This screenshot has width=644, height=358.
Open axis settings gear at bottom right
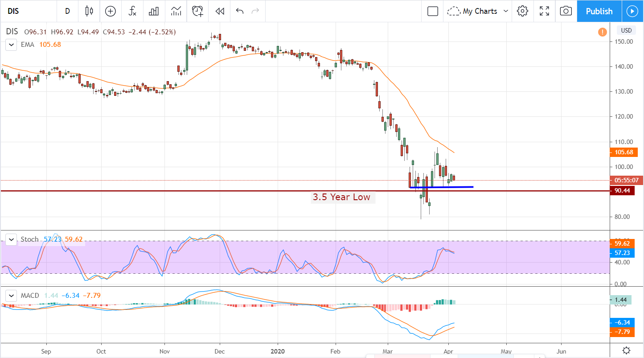point(626,350)
